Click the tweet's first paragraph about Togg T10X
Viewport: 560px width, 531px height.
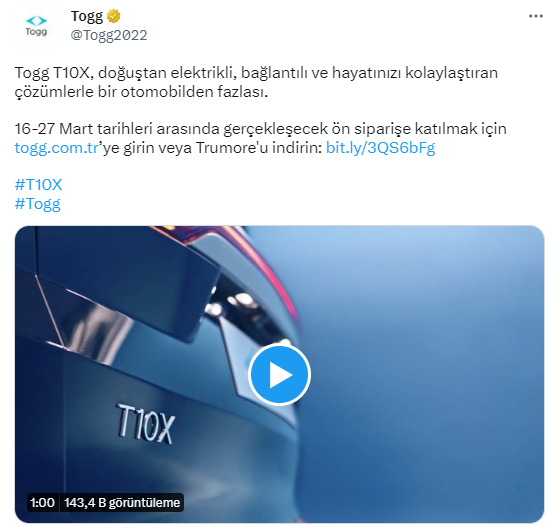(256, 82)
